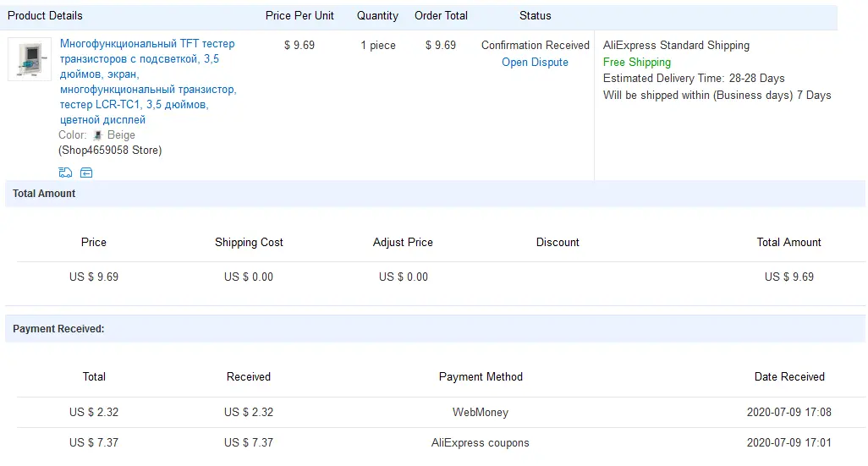Screen dimensions: 868x466
Task: Click the shipped within 7 Days text
Action: coord(717,96)
